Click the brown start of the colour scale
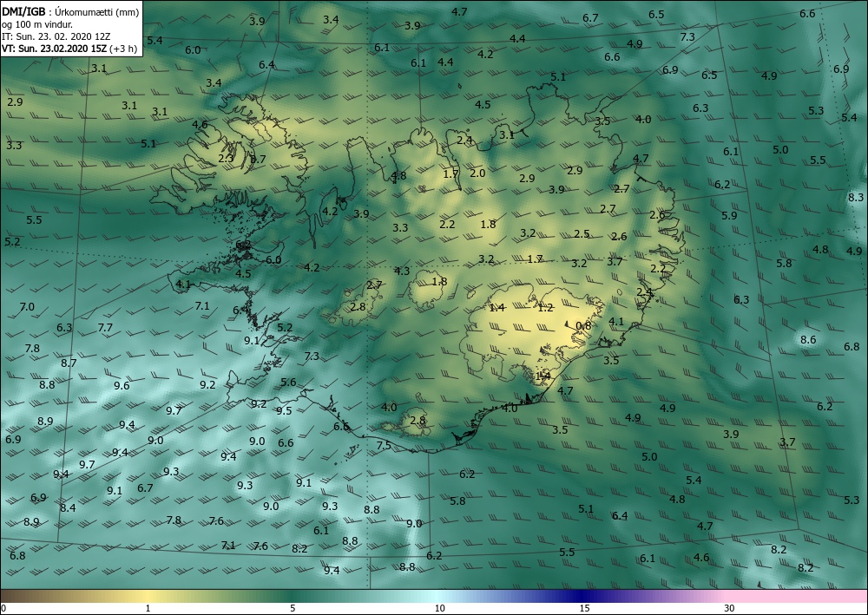 [x=16, y=596]
